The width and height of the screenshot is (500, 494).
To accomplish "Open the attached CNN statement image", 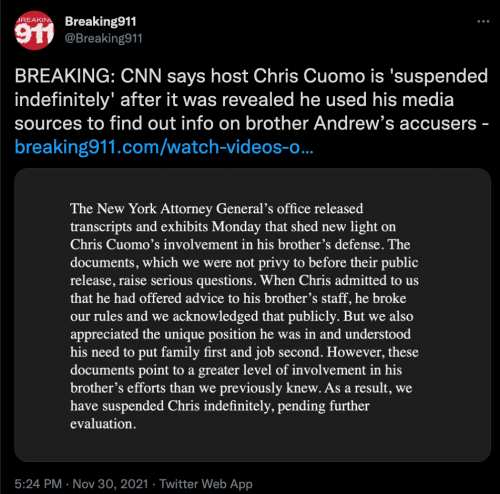I will (x=252, y=315).
